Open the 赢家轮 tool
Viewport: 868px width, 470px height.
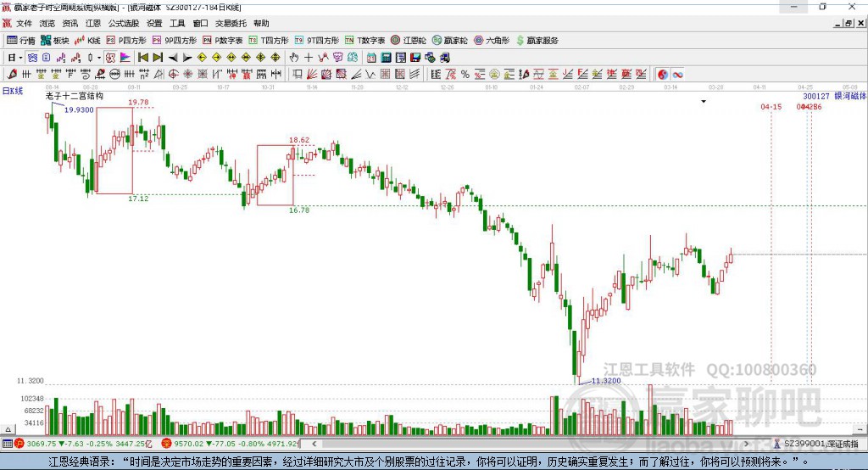coord(450,41)
